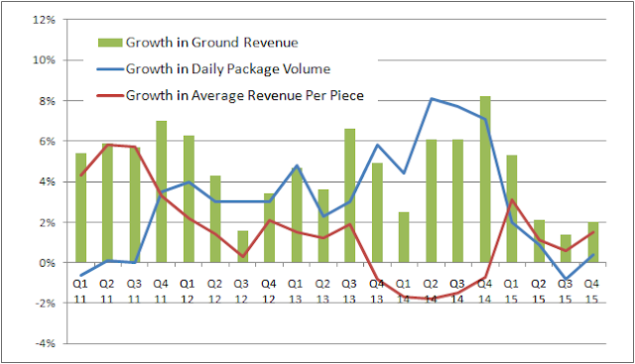Select the 'Growth in Daily Package Volume' legend label
Screen dimensions: 635x364
pos(228,69)
